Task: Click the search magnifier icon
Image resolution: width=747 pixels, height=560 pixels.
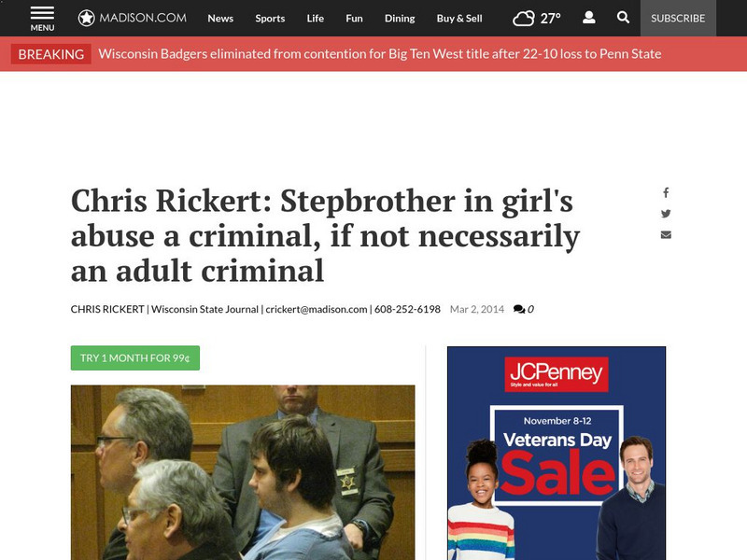Action: point(623,18)
